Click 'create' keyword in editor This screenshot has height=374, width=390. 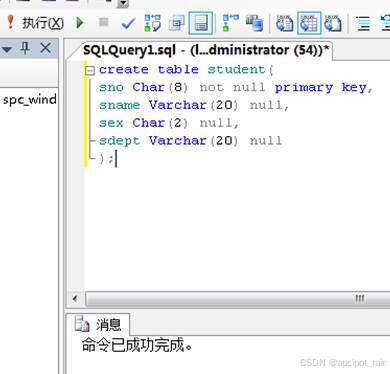point(124,70)
